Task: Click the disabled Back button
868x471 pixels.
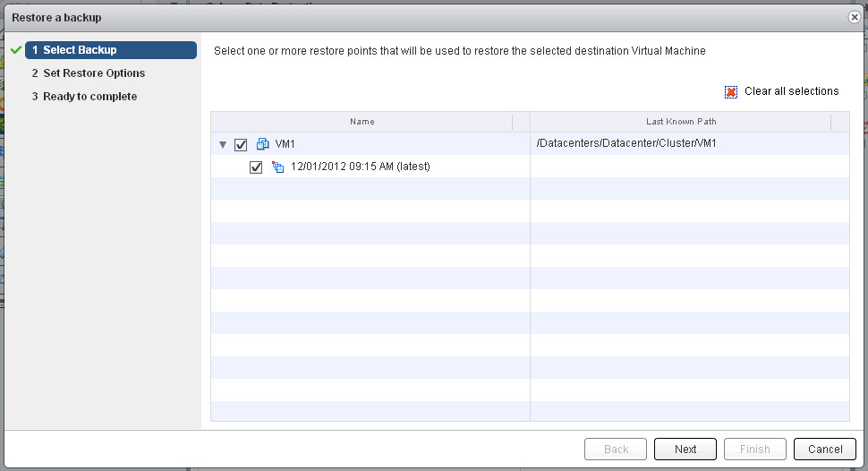Action: (616, 449)
